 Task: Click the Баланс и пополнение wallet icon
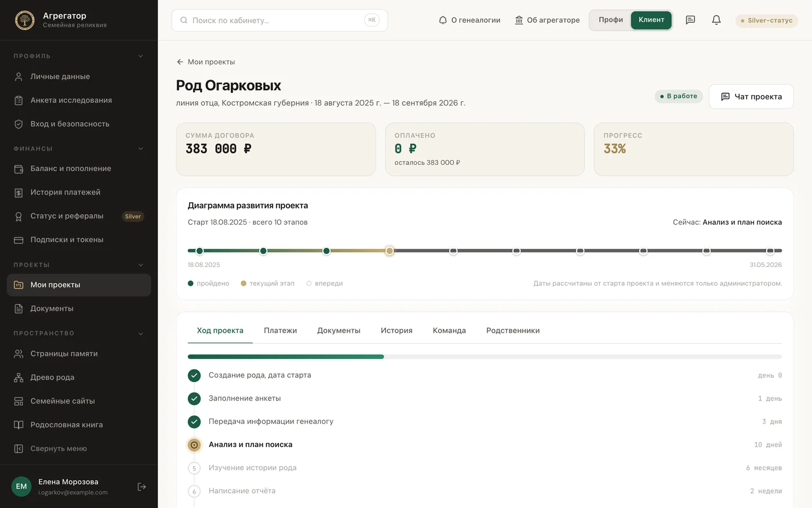click(19, 169)
